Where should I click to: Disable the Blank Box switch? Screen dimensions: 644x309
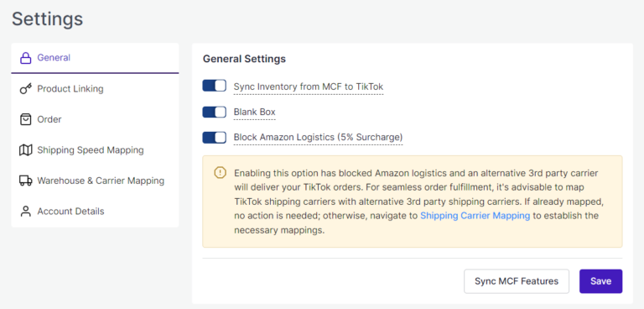click(x=215, y=112)
